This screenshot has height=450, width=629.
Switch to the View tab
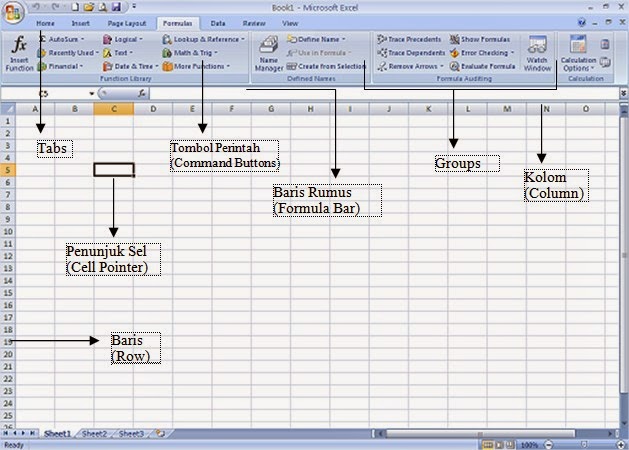click(290, 23)
